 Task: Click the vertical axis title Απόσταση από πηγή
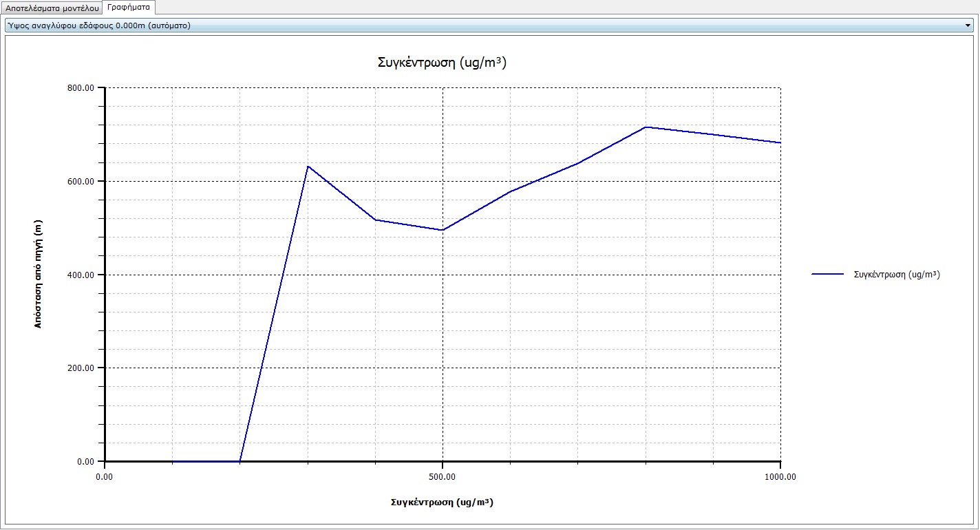(x=39, y=274)
